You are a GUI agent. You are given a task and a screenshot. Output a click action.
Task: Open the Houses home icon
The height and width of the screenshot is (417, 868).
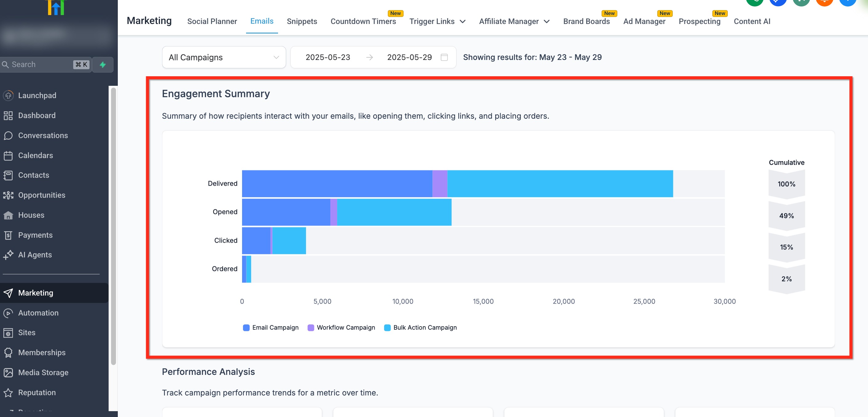click(8, 215)
